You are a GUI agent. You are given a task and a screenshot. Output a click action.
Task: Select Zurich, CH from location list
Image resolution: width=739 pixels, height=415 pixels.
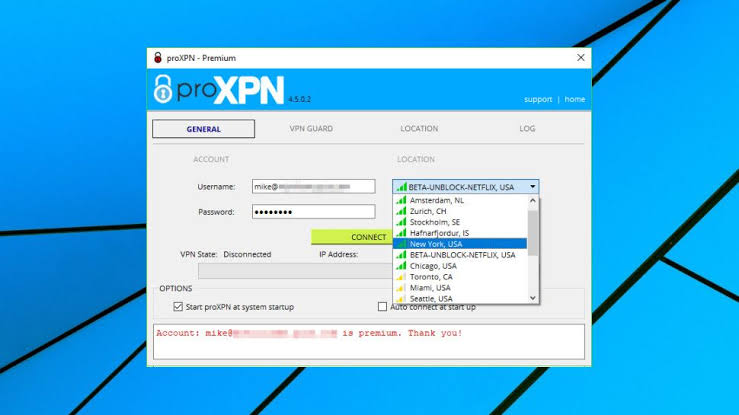(460, 211)
